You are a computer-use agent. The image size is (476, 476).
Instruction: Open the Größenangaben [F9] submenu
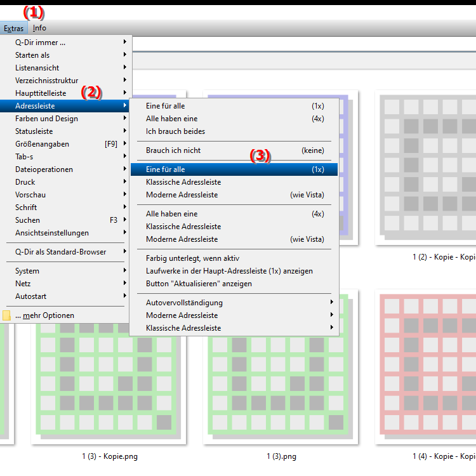[x=65, y=144]
